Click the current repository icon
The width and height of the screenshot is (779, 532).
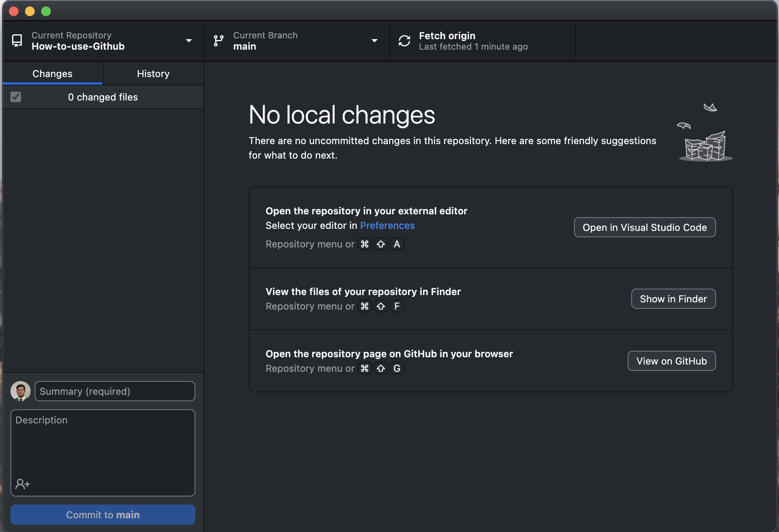(x=17, y=41)
